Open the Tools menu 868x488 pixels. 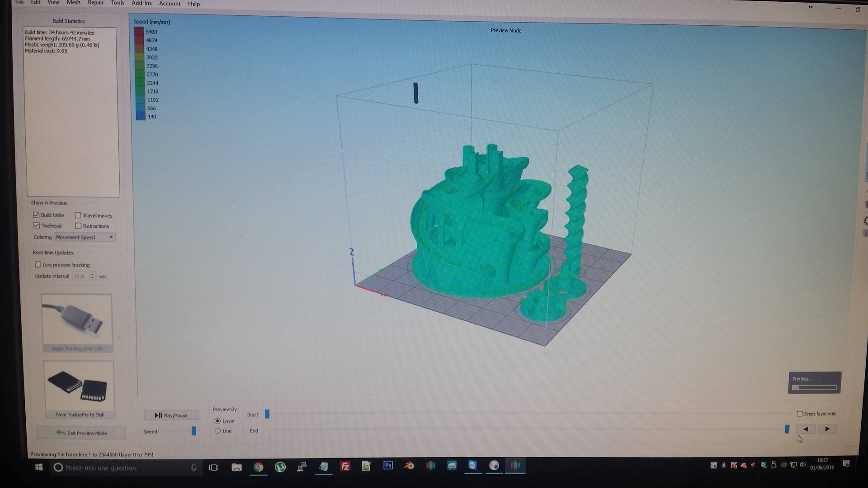[x=118, y=3]
